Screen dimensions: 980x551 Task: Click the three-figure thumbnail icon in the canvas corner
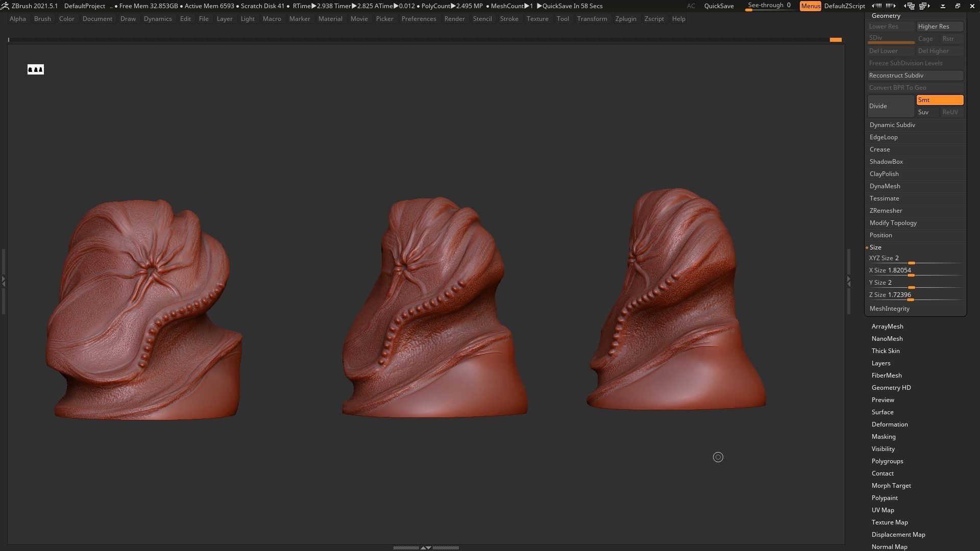[x=36, y=69]
